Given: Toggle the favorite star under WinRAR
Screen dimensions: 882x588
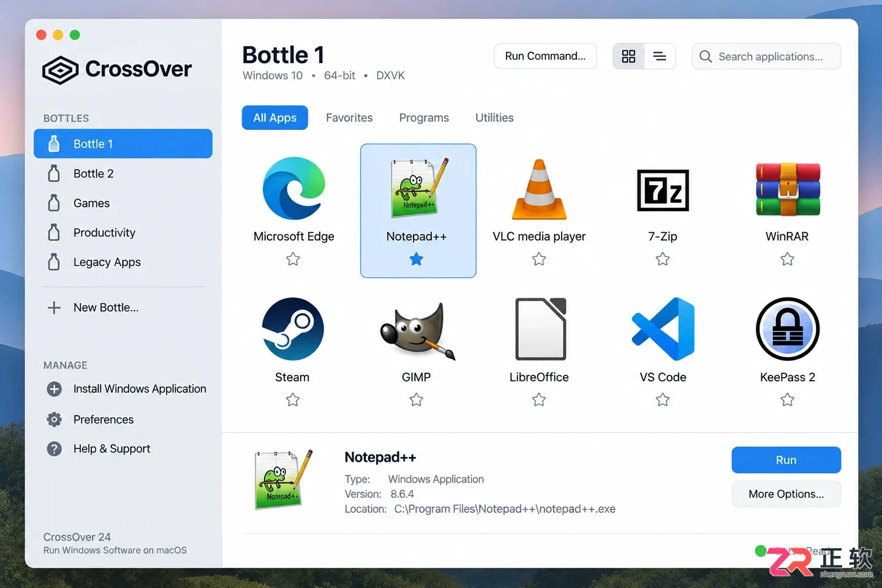Looking at the screenshot, I should click(788, 259).
